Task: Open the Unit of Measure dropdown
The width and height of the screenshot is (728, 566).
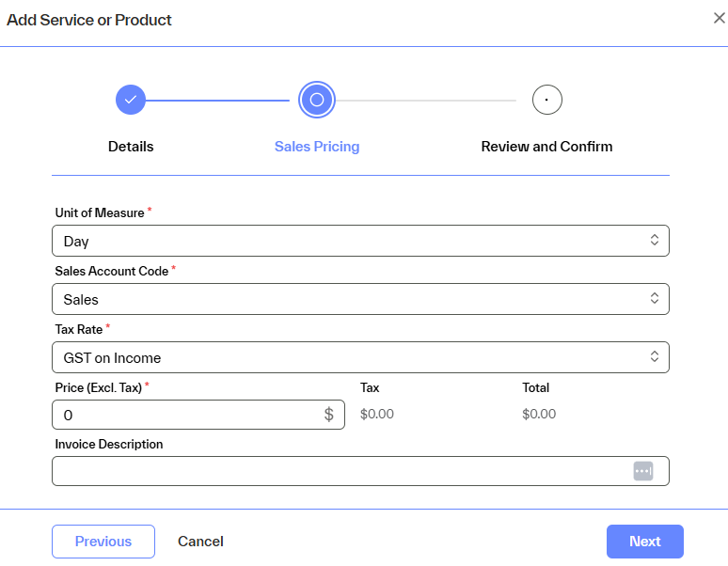Action: [360, 241]
